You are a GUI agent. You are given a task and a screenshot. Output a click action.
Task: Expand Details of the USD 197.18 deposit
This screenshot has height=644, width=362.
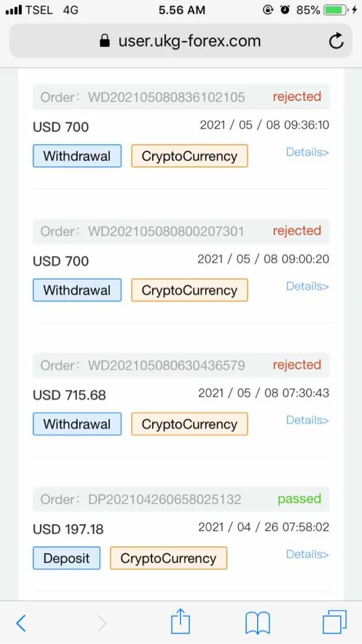click(x=307, y=554)
